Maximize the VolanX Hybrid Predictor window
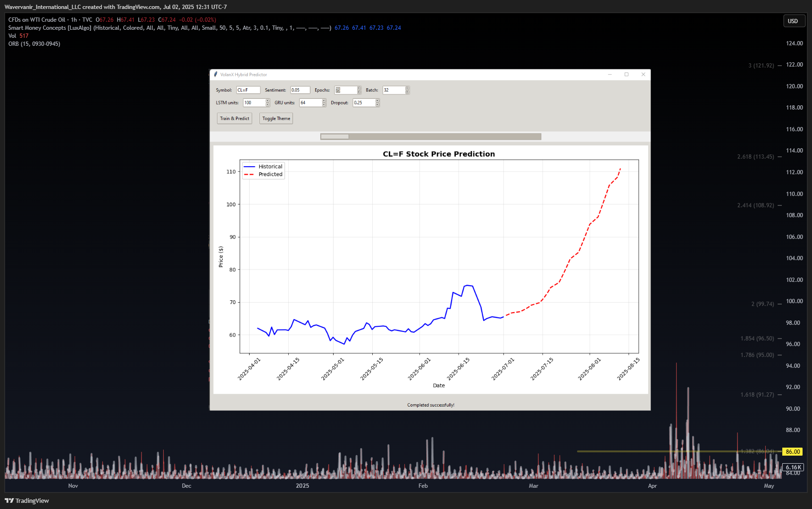The image size is (812, 509). [627, 75]
